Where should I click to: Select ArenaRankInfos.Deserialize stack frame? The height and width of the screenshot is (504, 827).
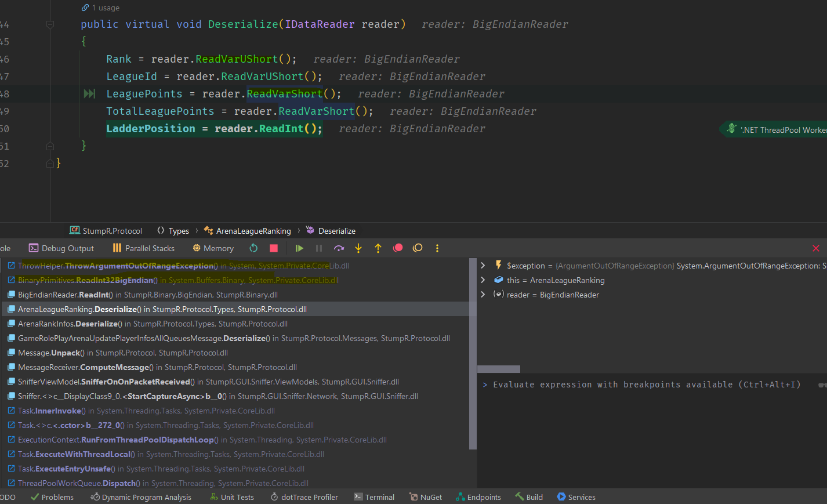click(235, 324)
